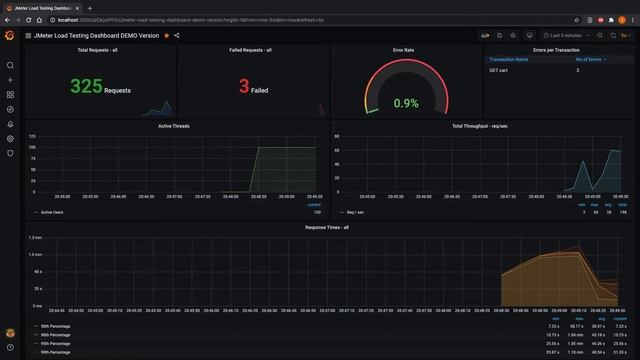Refresh the dashboard using refresh icon
Screen dimensions: 640x360
pos(613,36)
